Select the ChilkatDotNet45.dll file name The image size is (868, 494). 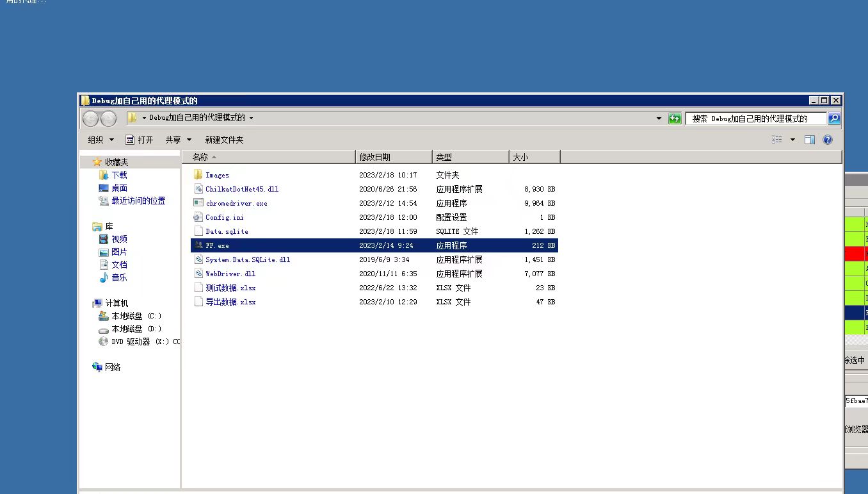point(242,189)
